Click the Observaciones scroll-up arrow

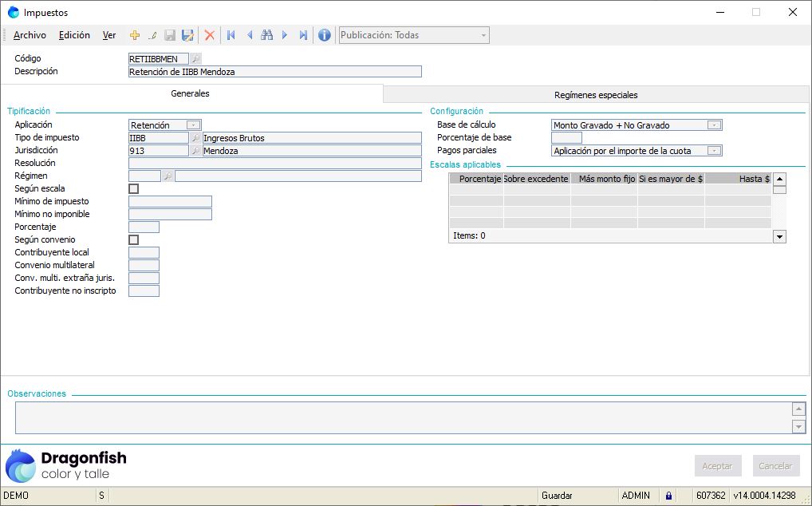pyautogui.click(x=799, y=409)
